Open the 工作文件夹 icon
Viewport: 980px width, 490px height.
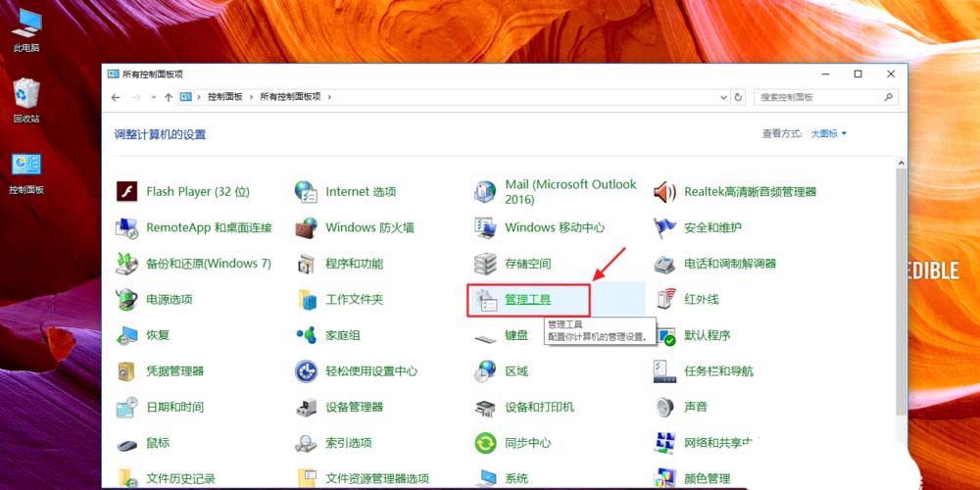(306, 299)
